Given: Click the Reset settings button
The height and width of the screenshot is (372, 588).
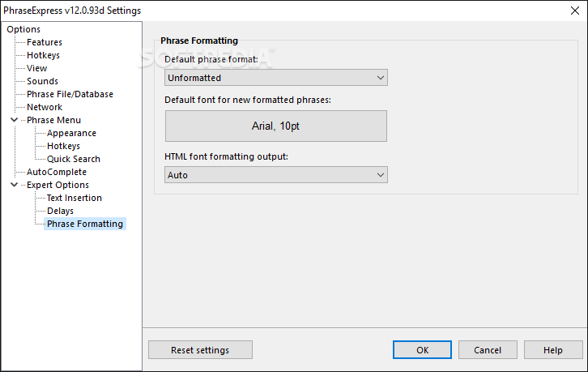Looking at the screenshot, I should 200,350.
